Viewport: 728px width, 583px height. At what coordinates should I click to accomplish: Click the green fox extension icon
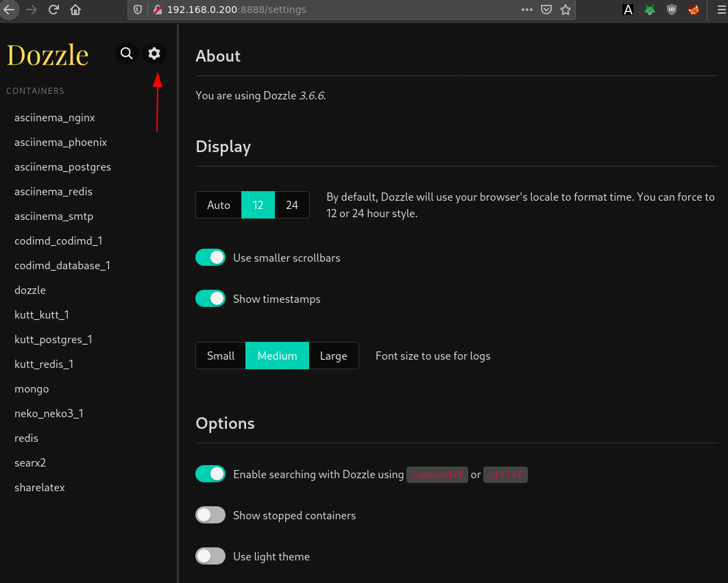click(650, 10)
